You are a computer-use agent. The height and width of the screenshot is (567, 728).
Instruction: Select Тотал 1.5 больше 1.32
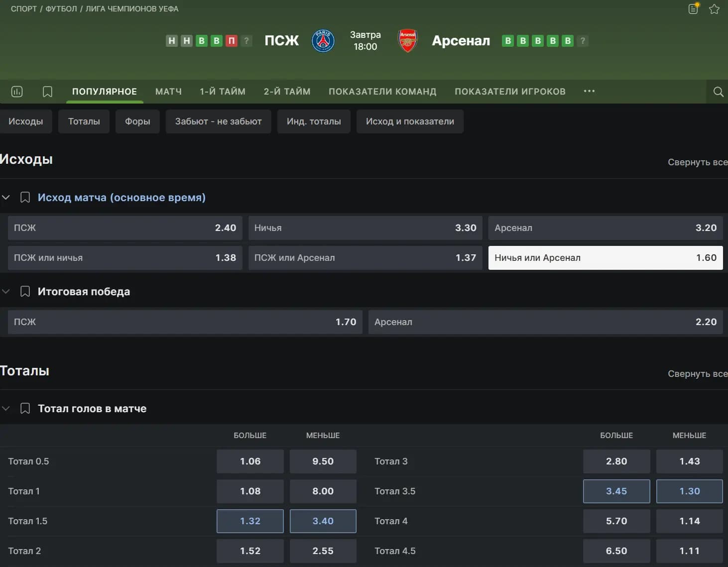pos(250,521)
